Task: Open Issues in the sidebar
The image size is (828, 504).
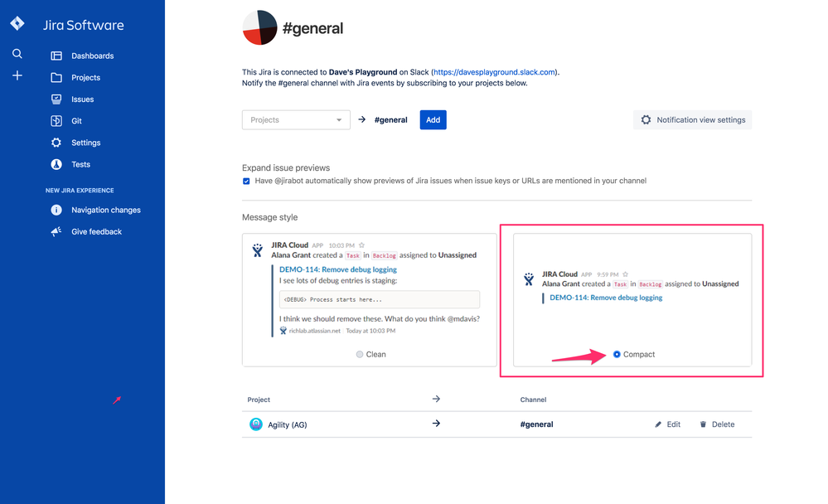Action: [x=82, y=99]
